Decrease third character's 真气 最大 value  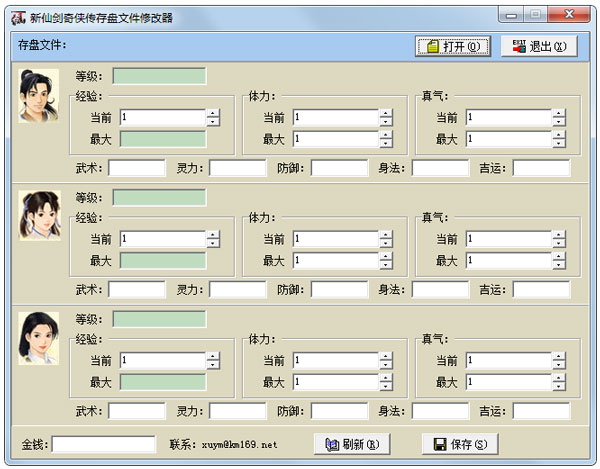tap(559, 387)
